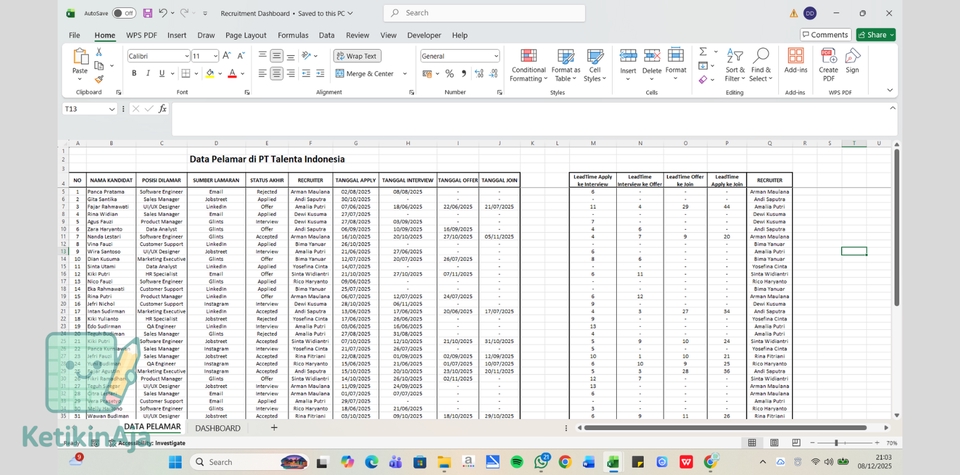960x475 pixels.
Task: Click the Windows Start button on taskbar
Action: point(175,462)
